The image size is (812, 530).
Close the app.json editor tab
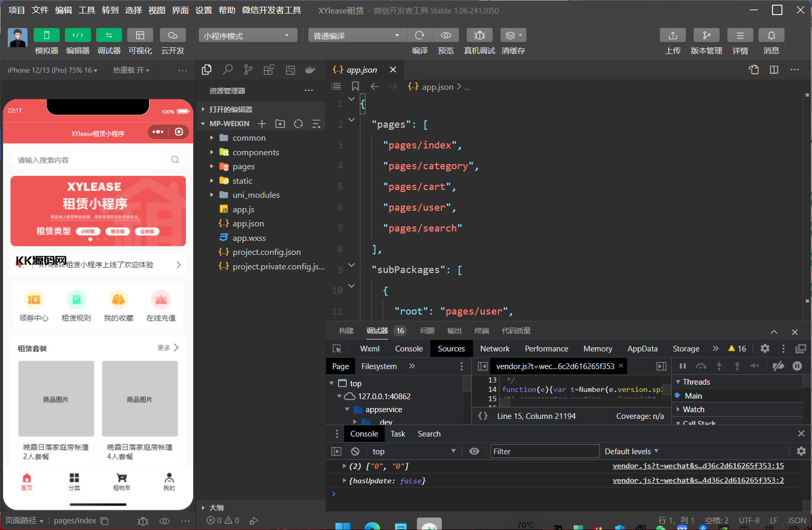[393, 70]
